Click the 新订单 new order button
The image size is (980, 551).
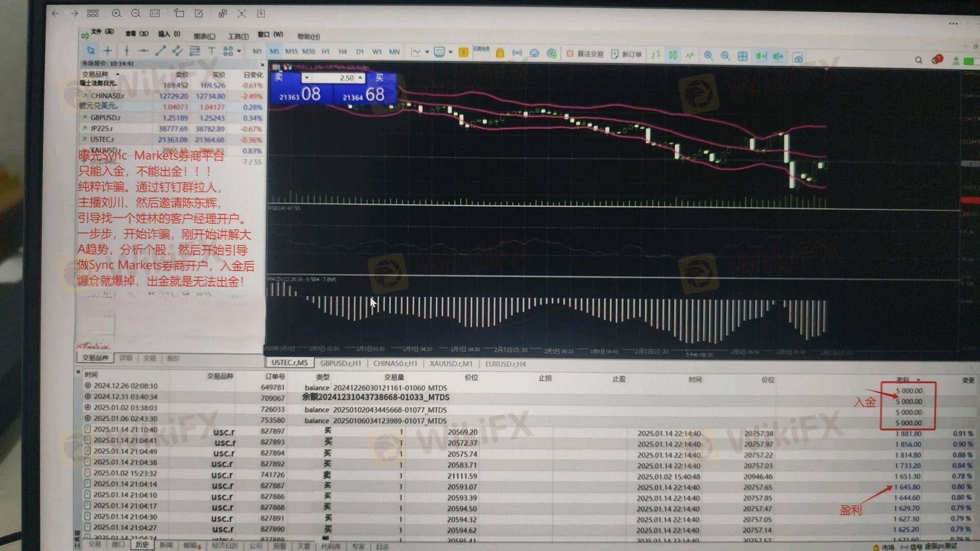coord(627,54)
